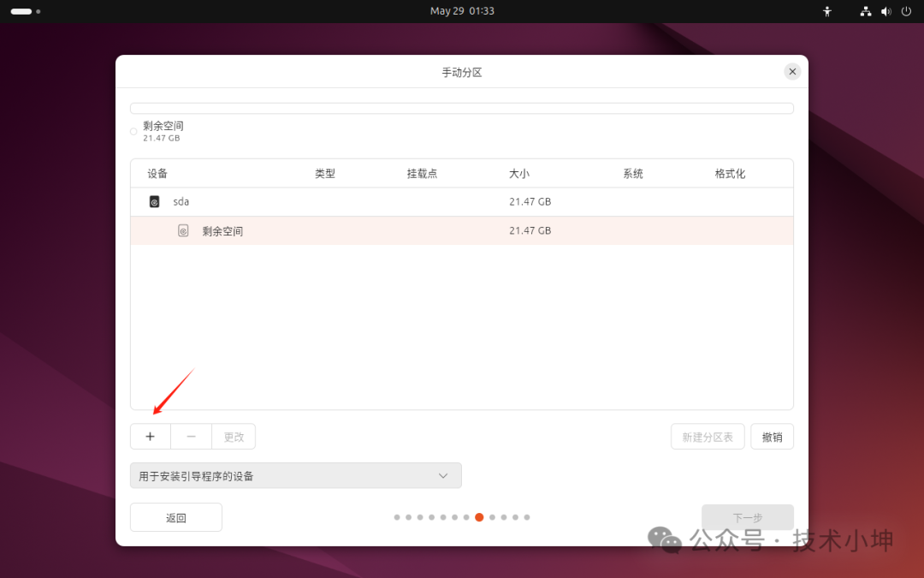Click the disk usage bar at top
The height and width of the screenshot is (578, 924).
tap(462, 109)
